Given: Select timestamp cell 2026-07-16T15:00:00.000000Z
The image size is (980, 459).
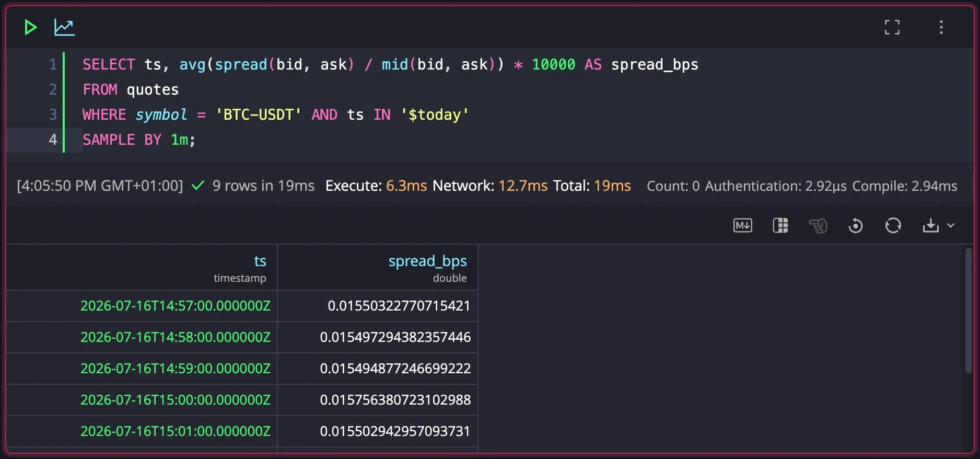Looking at the screenshot, I should point(142,400).
